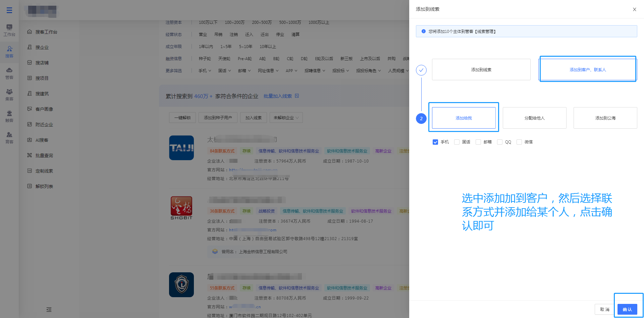Expand the 手机 filter dropdown
644x318 pixels.
(x=205, y=71)
